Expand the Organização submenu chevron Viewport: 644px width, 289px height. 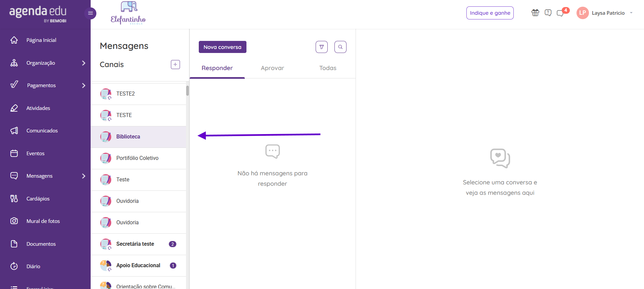[84, 63]
